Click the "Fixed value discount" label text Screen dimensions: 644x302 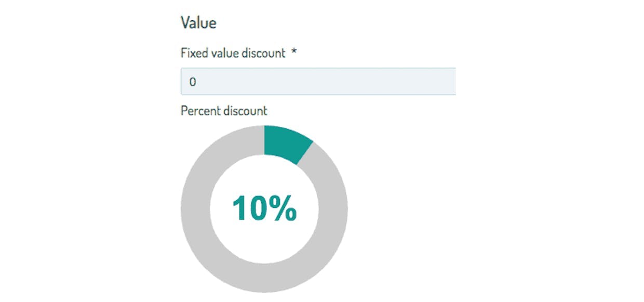tap(233, 53)
